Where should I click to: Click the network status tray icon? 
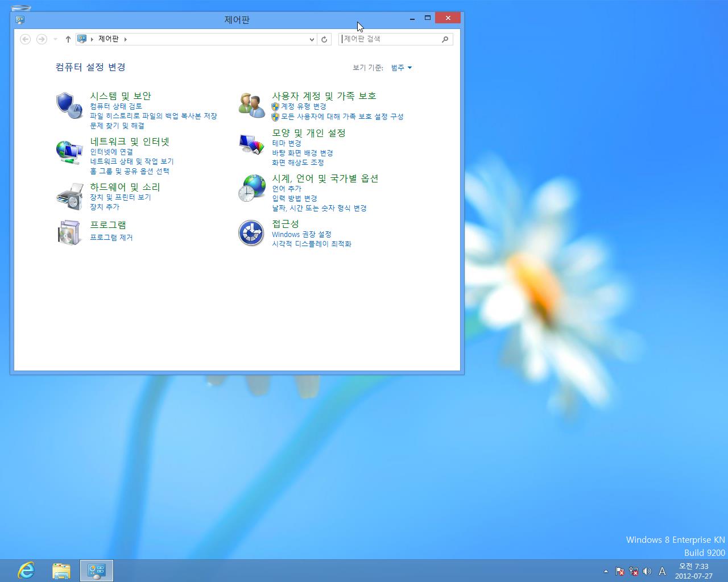pyautogui.click(x=633, y=571)
